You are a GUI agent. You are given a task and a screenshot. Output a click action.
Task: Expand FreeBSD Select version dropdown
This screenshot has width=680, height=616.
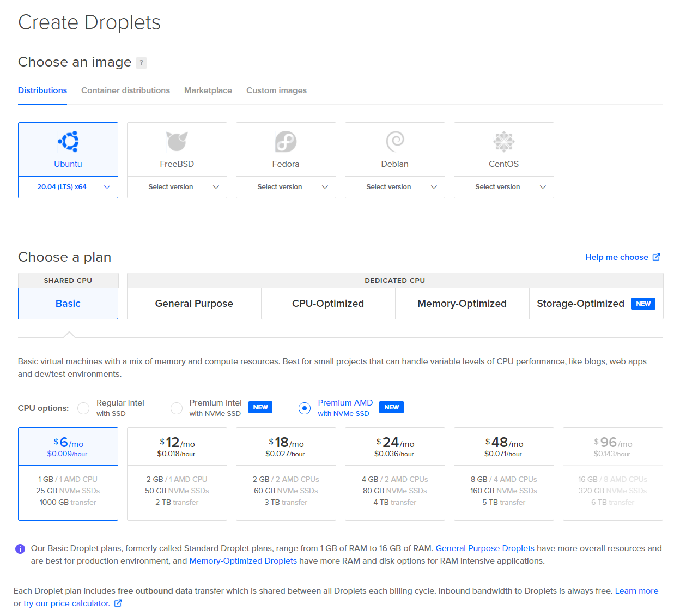point(177,187)
